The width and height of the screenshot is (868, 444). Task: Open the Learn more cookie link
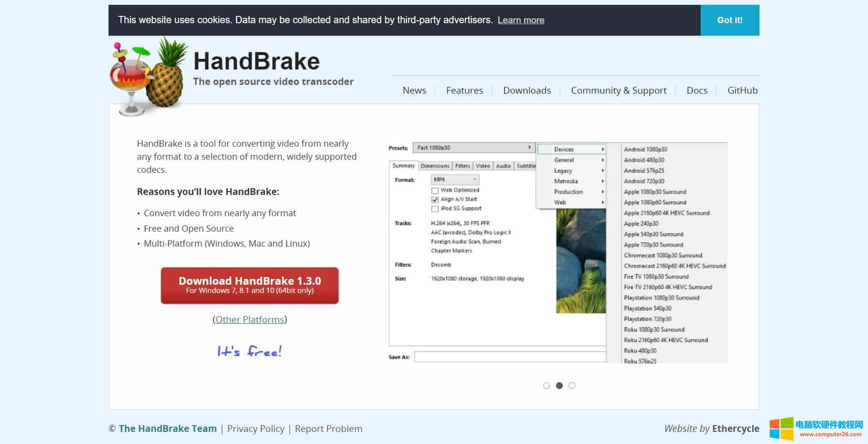(521, 20)
